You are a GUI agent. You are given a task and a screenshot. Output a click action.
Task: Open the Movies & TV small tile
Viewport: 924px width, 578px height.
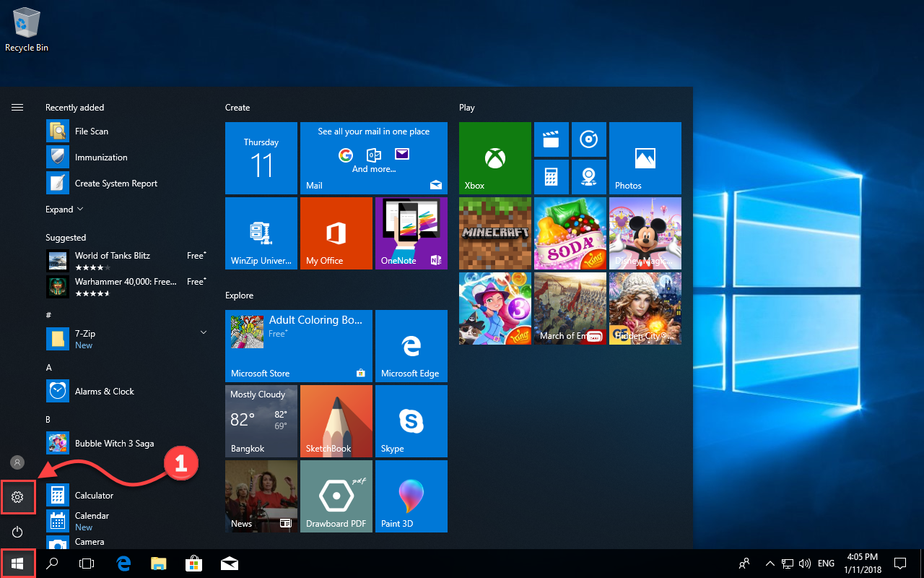click(552, 139)
